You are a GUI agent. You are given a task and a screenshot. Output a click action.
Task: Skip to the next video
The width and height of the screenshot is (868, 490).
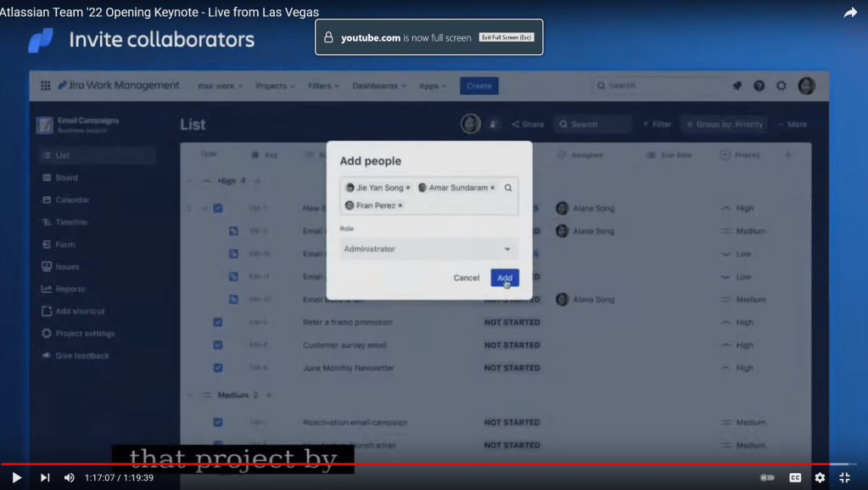[x=45, y=477]
